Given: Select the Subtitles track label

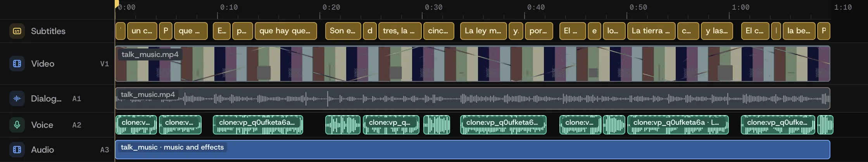Looking at the screenshot, I should 48,31.
